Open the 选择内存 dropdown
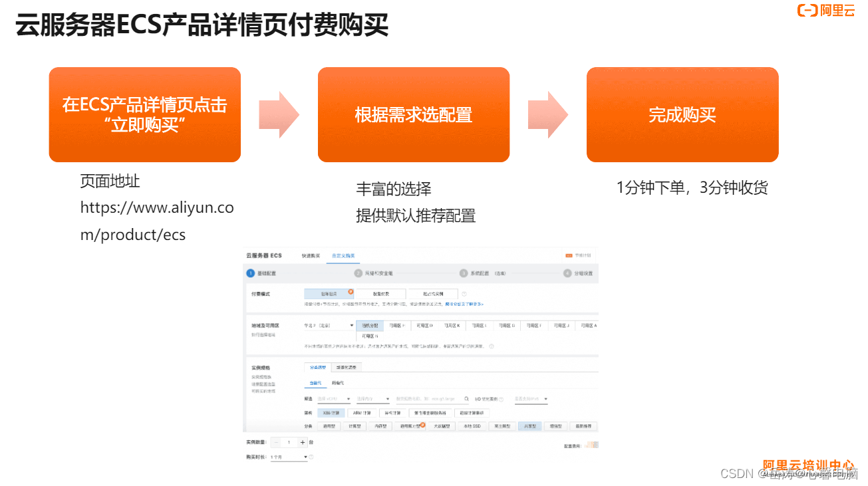Viewport: 868px width, 486px height. (x=373, y=399)
